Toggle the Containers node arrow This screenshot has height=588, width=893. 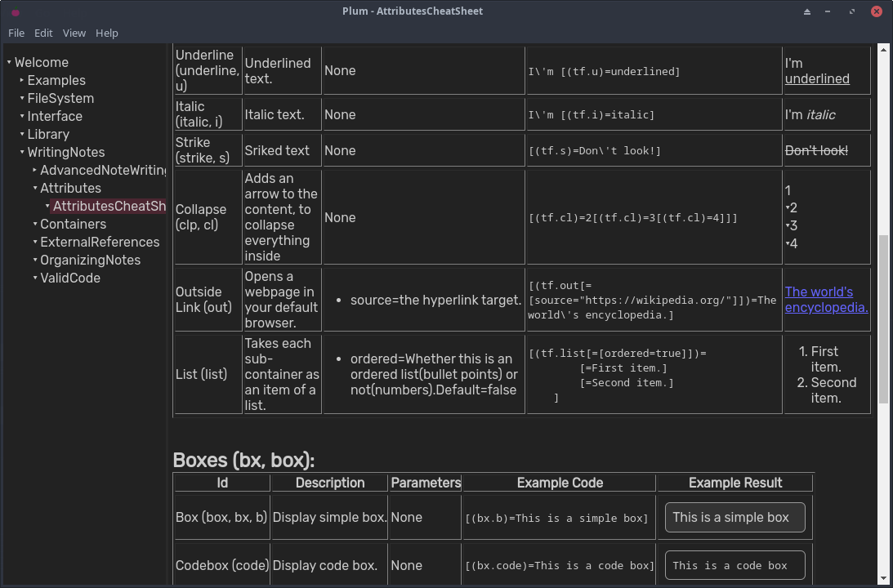tap(35, 224)
